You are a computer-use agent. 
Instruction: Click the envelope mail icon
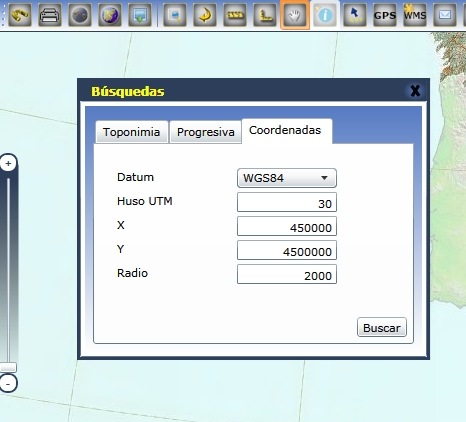pyautogui.click(x=445, y=15)
